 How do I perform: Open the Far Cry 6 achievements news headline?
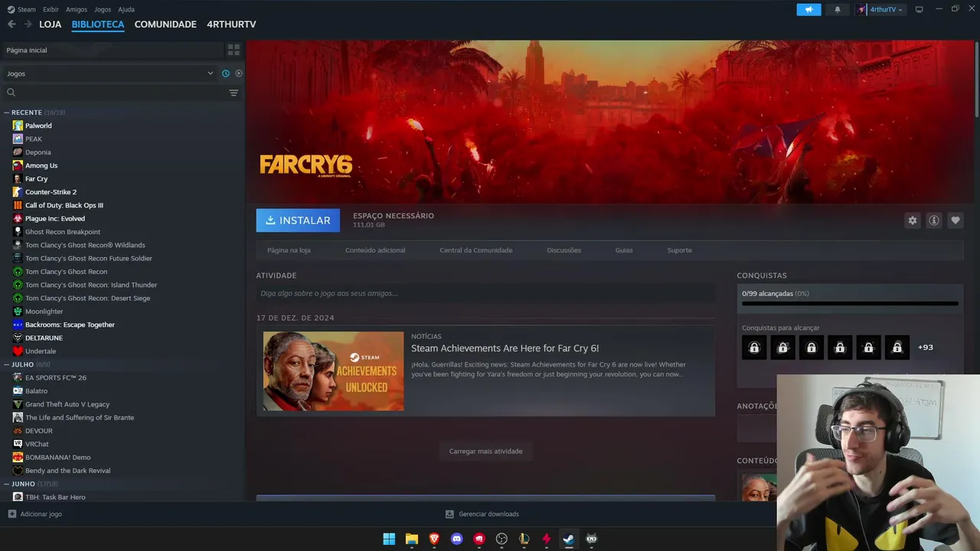point(505,348)
